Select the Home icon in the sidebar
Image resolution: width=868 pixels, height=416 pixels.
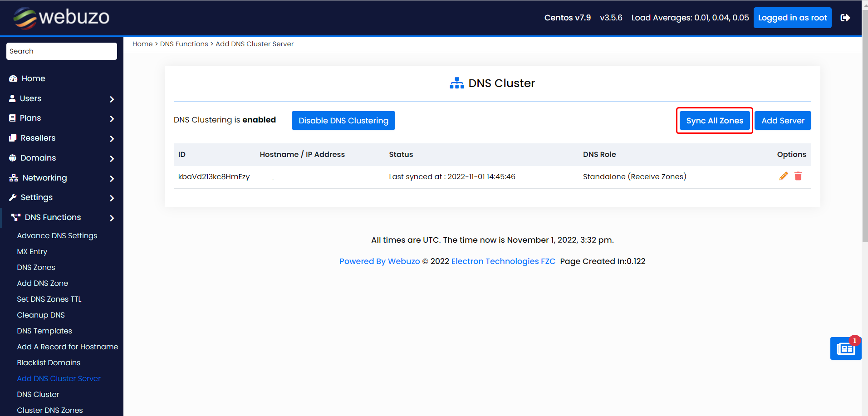coord(13,78)
